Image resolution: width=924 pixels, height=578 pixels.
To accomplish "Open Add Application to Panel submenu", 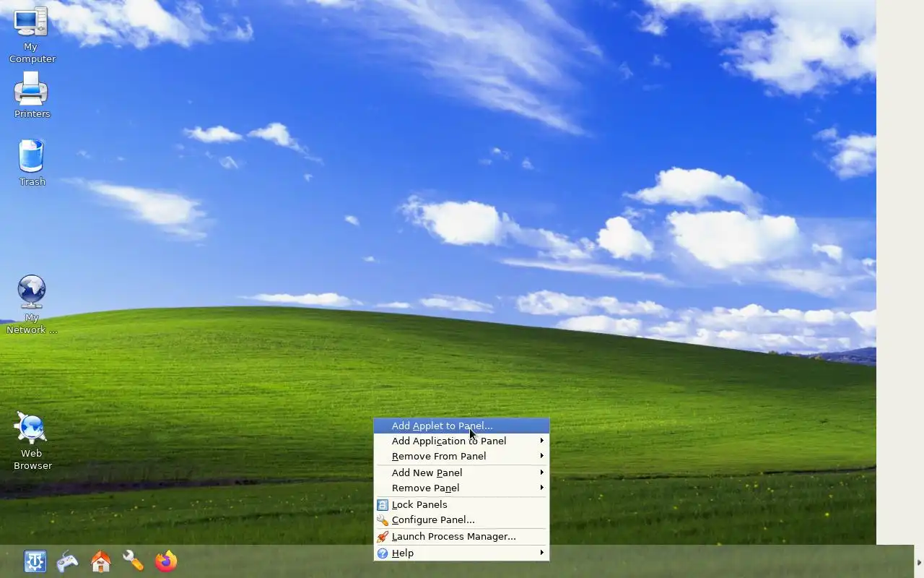I will [x=461, y=441].
